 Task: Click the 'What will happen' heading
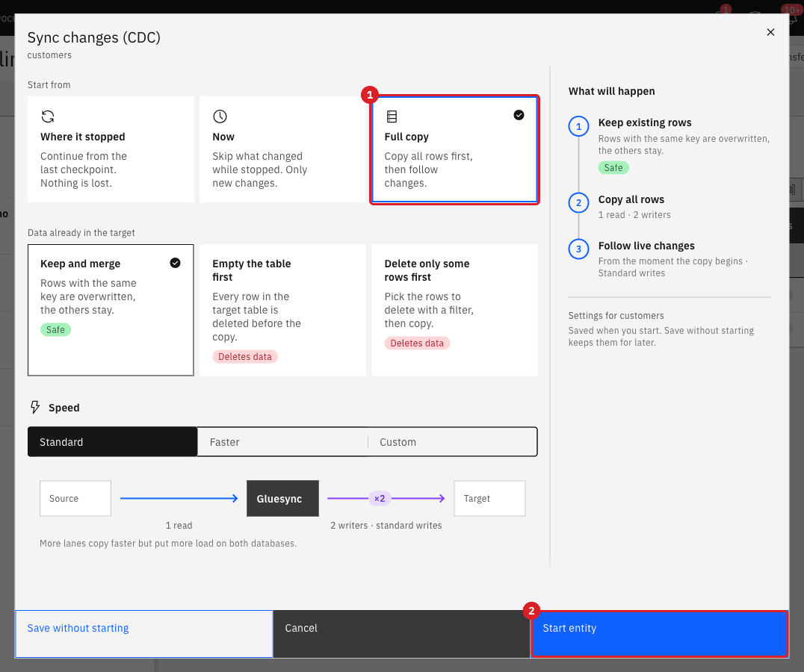pyautogui.click(x=611, y=91)
